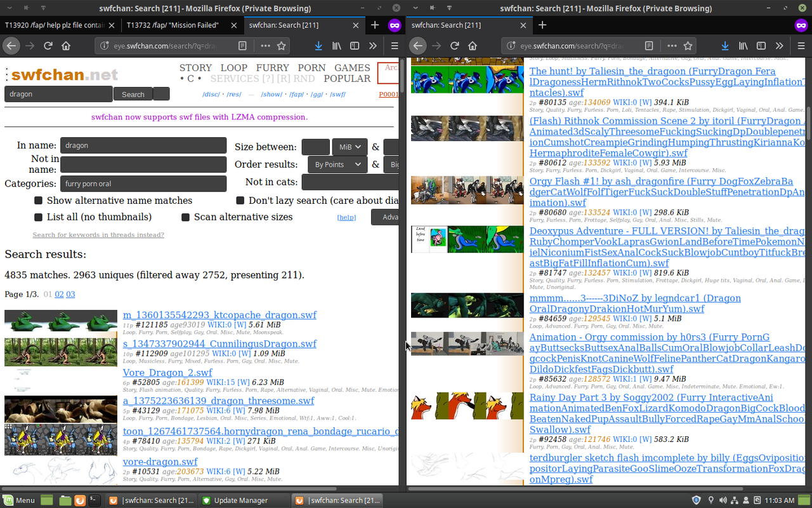Open the Vore_Dragon_2.swf link
The width and height of the screenshot is (812, 508).
(x=167, y=373)
